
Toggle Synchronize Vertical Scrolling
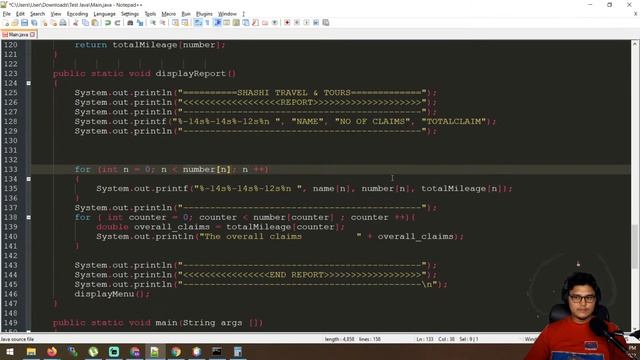click(175, 22)
